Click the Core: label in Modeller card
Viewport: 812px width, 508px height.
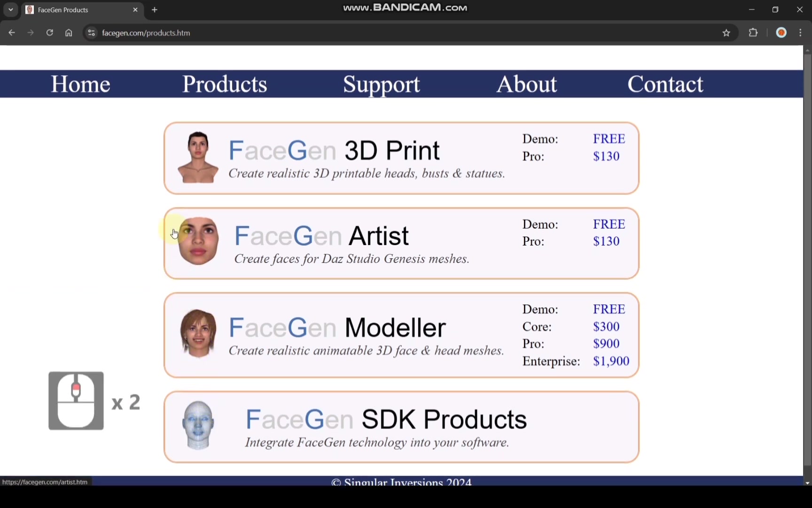click(x=537, y=326)
